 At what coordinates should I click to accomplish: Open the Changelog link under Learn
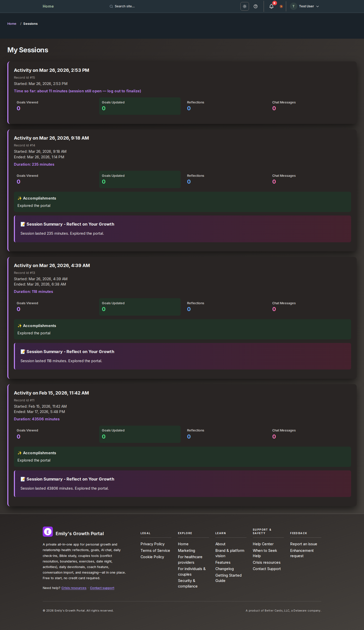[224, 569]
